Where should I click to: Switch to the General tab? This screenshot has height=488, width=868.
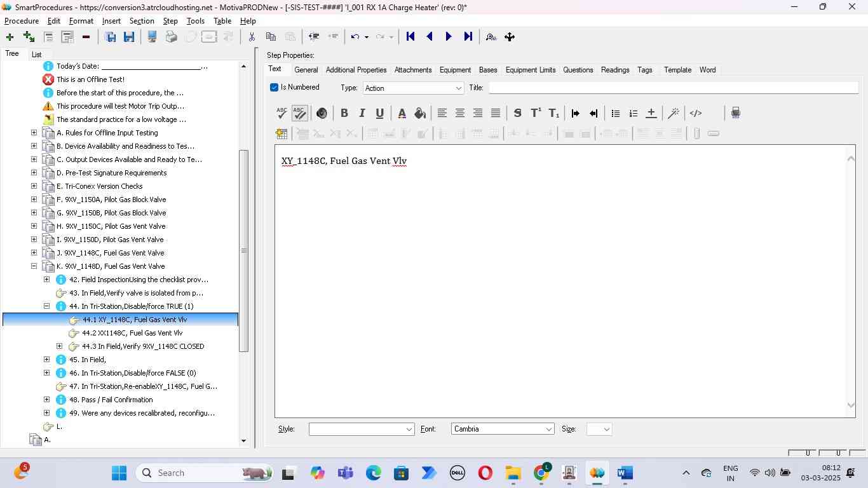(x=306, y=70)
